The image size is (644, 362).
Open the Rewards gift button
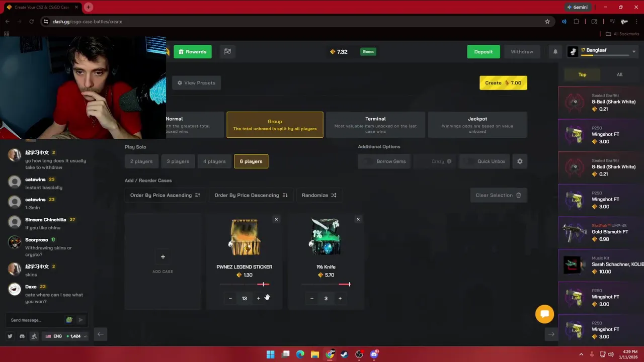193,52
